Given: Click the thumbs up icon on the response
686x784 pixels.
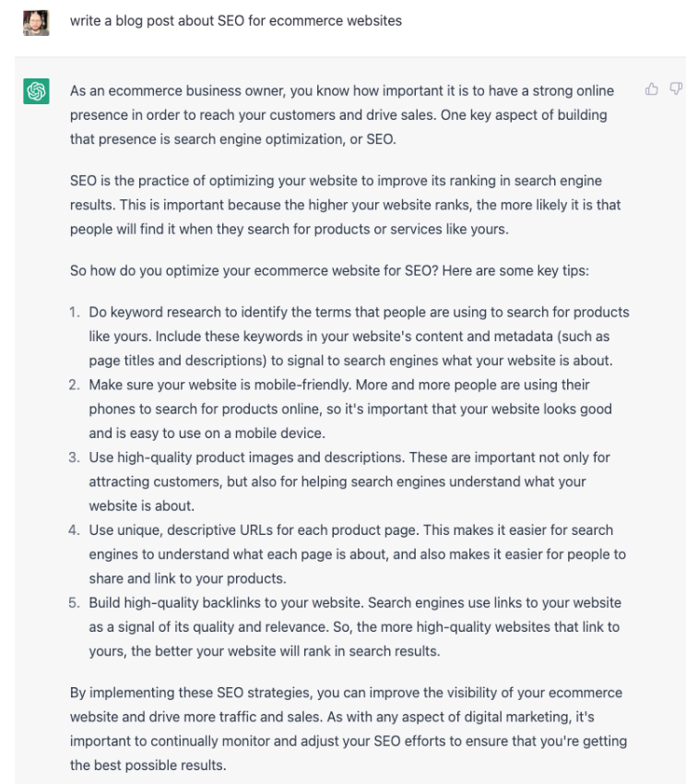Looking at the screenshot, I should (x=652, y=89).
